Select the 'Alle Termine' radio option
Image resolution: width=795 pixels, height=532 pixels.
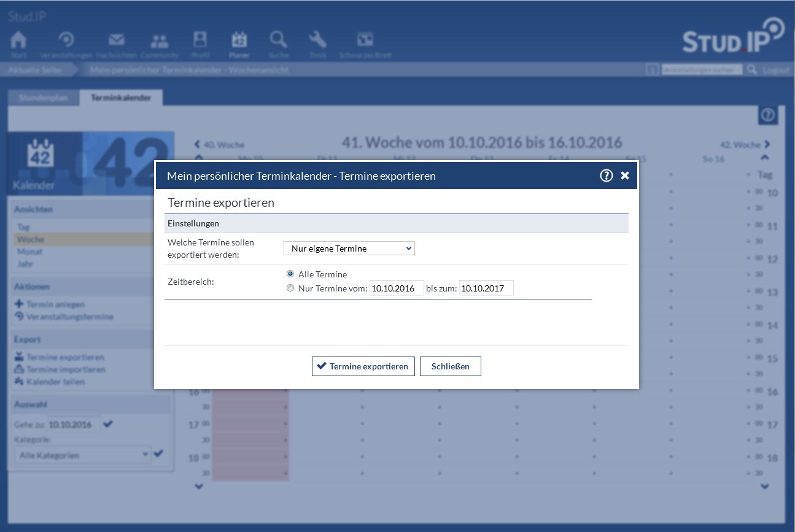(290, 274)
